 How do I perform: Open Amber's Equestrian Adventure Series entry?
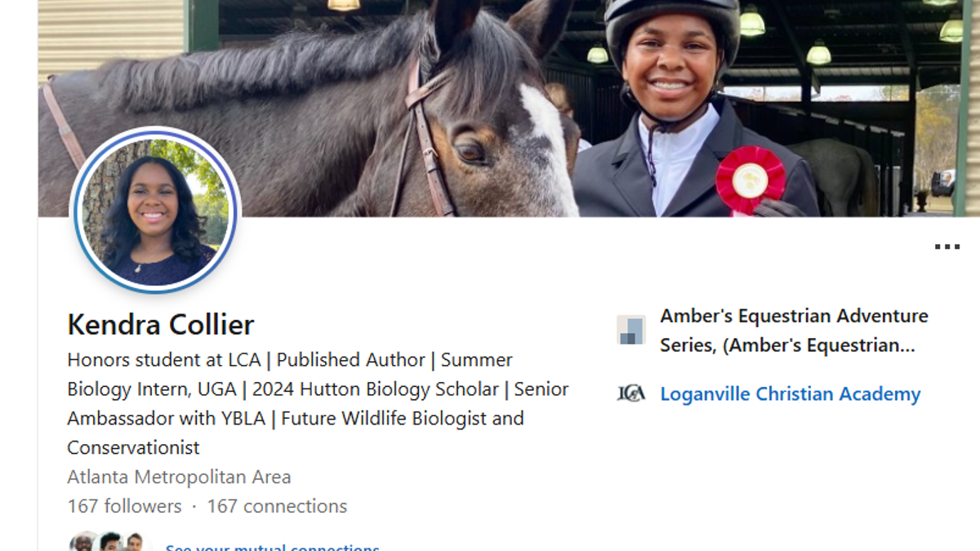click(x=793, y=330)
